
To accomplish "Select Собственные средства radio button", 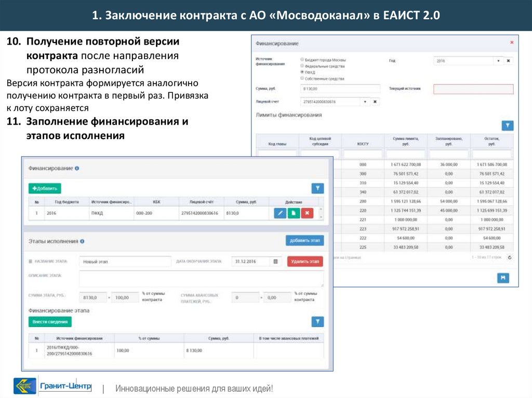I will [302, 78].
